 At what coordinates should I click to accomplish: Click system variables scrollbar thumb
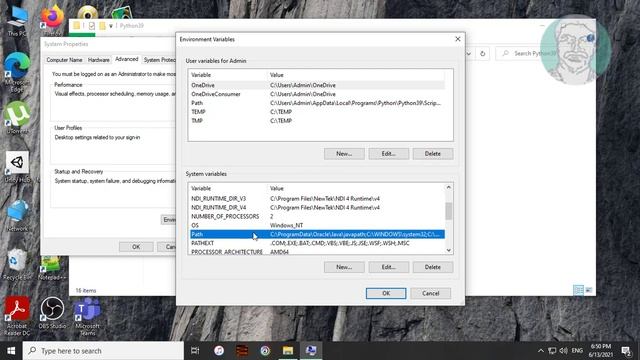(x=449, y=211)
